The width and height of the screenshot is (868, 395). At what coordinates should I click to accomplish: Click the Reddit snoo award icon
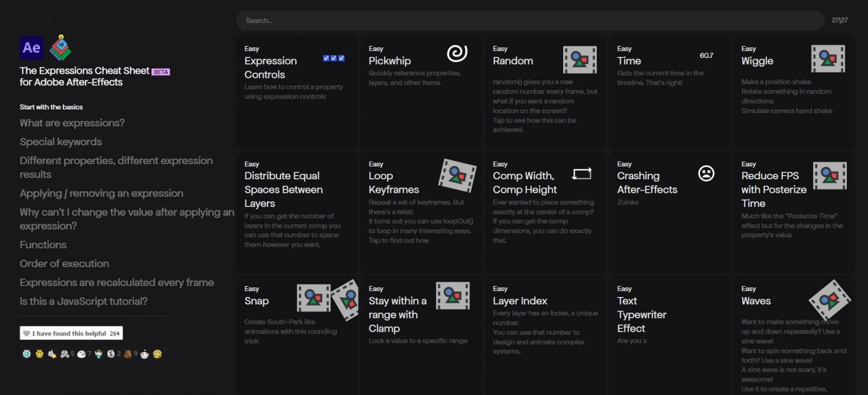[144, 354]
